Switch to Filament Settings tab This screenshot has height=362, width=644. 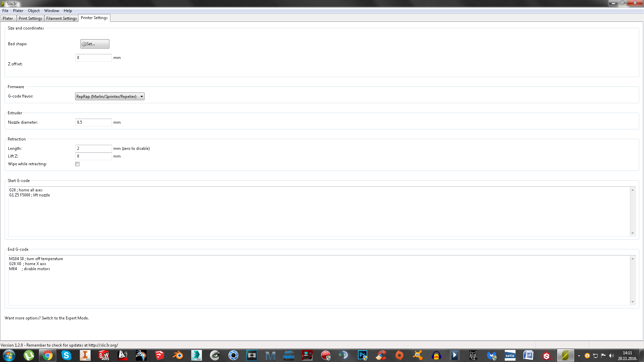pos(61,18)
